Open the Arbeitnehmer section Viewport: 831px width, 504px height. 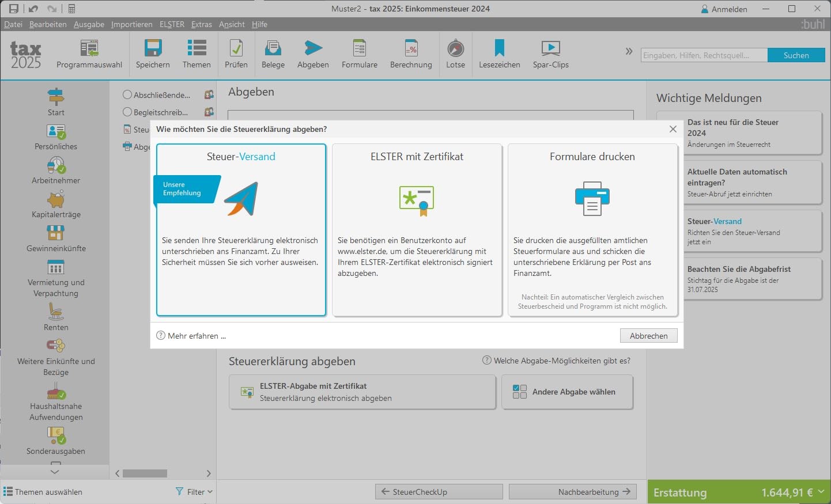(x=56, y=171)
